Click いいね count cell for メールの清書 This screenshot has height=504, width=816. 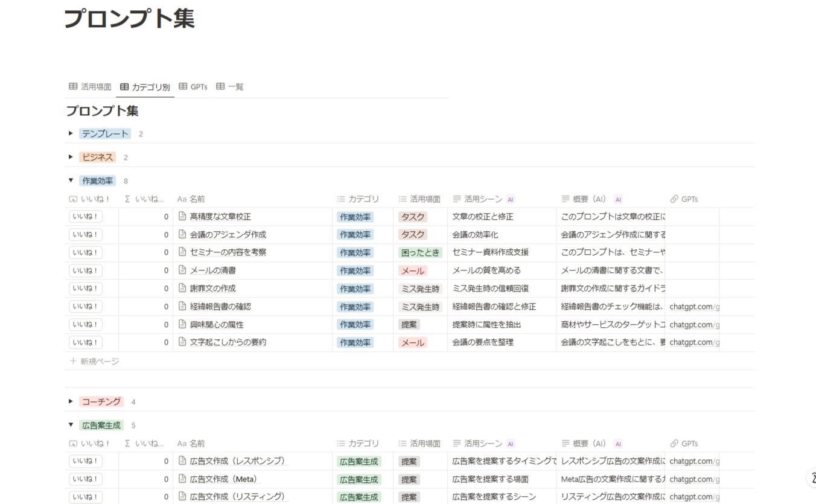pos(145,270)
